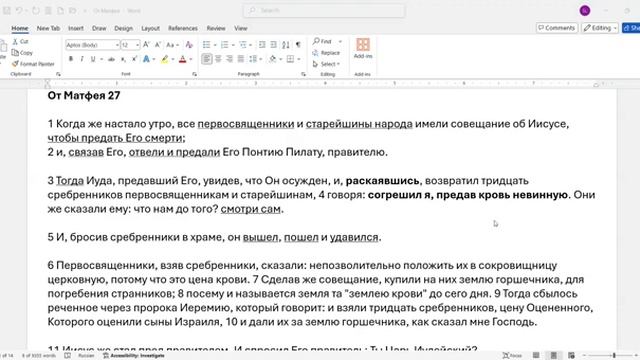640x360 pixels.
Task: Justify paragraph text
Action: tap(241, 59)
